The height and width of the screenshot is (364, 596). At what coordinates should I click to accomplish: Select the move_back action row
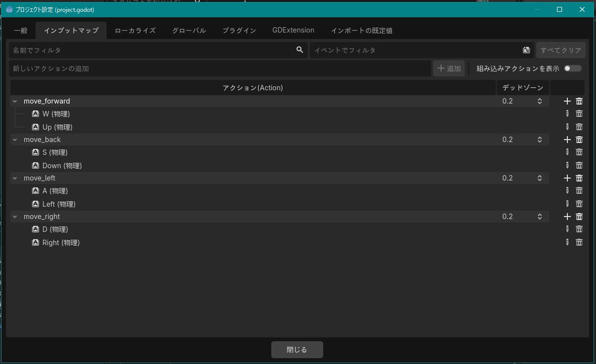tap(280, 140)
